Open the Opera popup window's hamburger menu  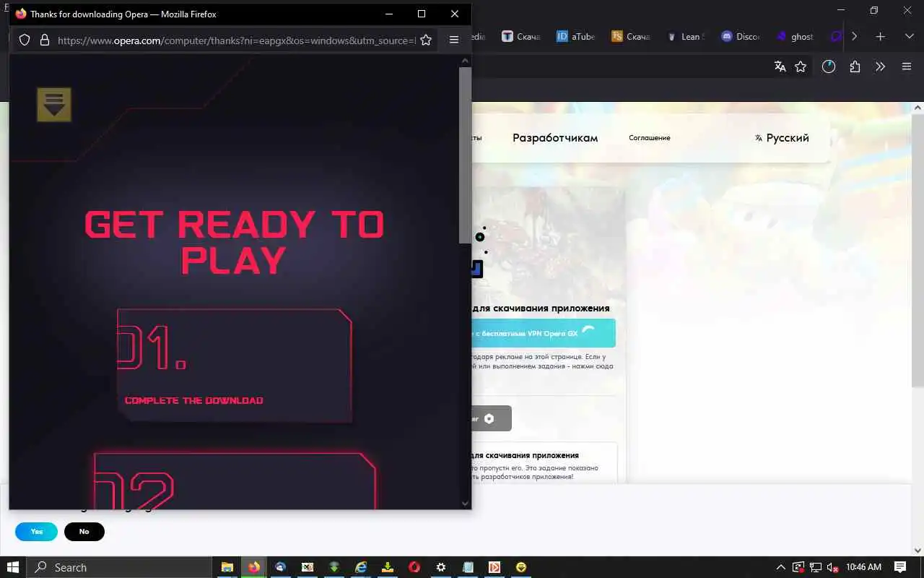click(454, 40)
